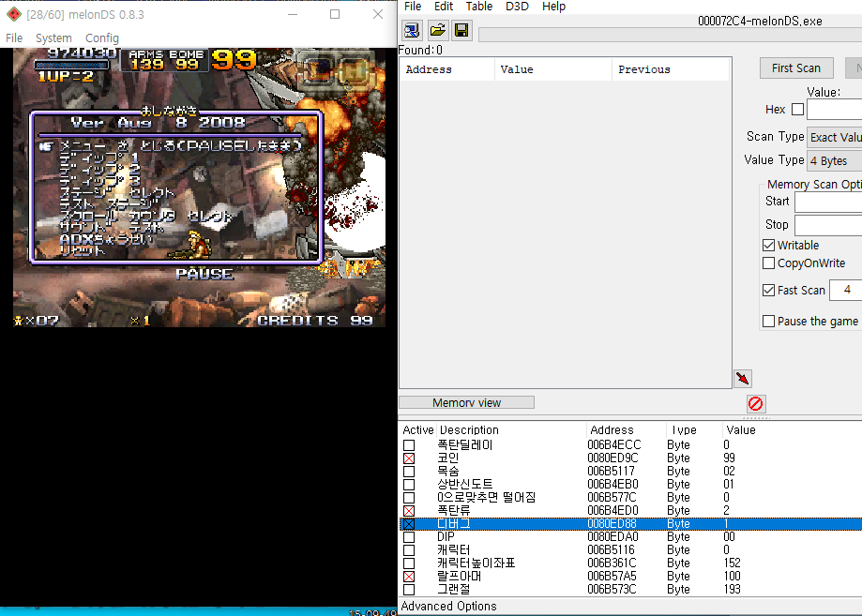Open the Table menu
The height and width of the screenshot is (616, 862).
(478, 7)
